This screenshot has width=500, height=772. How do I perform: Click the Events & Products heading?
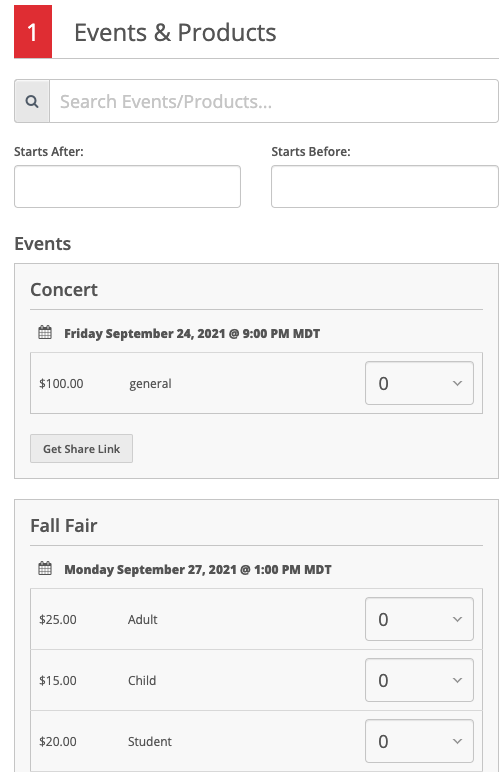(x=175, y=32)
